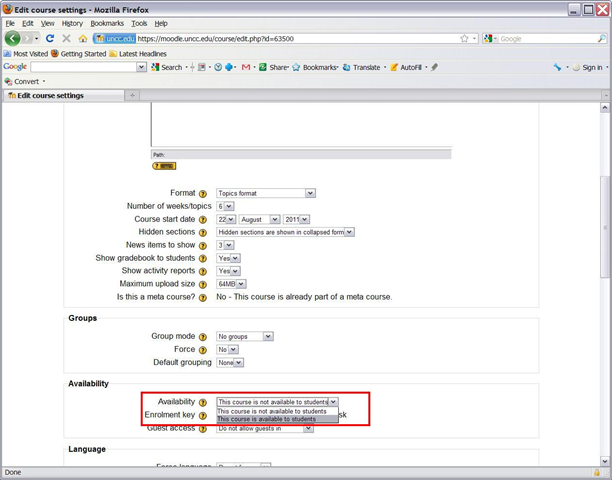Open the Format dropdown
This screenshot has width=612, height=480.
click(266, 194)
